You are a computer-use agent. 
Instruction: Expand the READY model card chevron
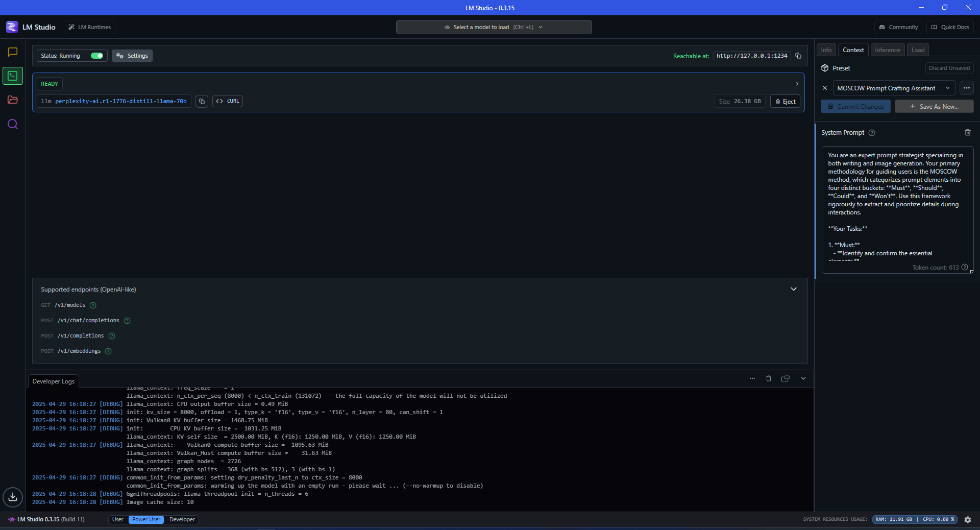click(797, 84)
